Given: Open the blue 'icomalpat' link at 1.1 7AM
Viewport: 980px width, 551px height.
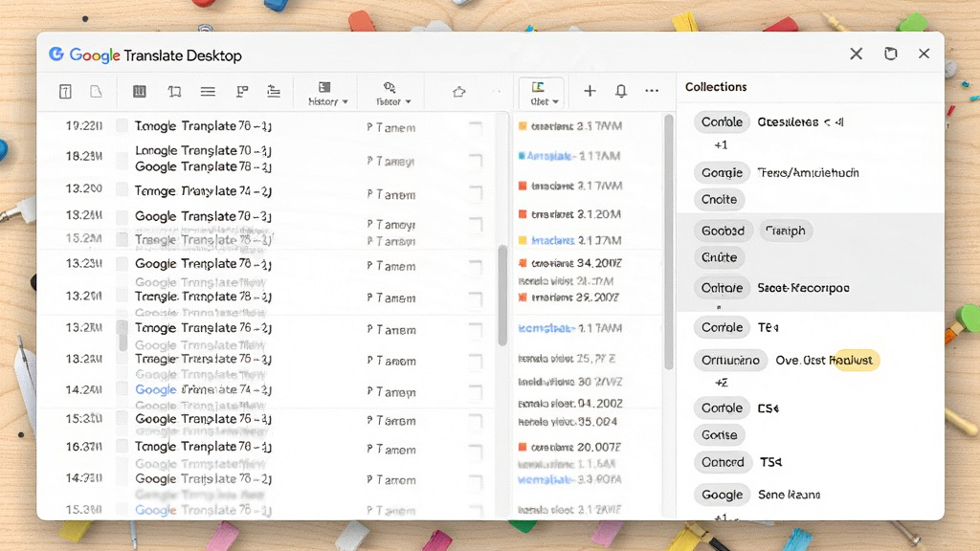Looking at the screenshot, I should click(546, 328).
